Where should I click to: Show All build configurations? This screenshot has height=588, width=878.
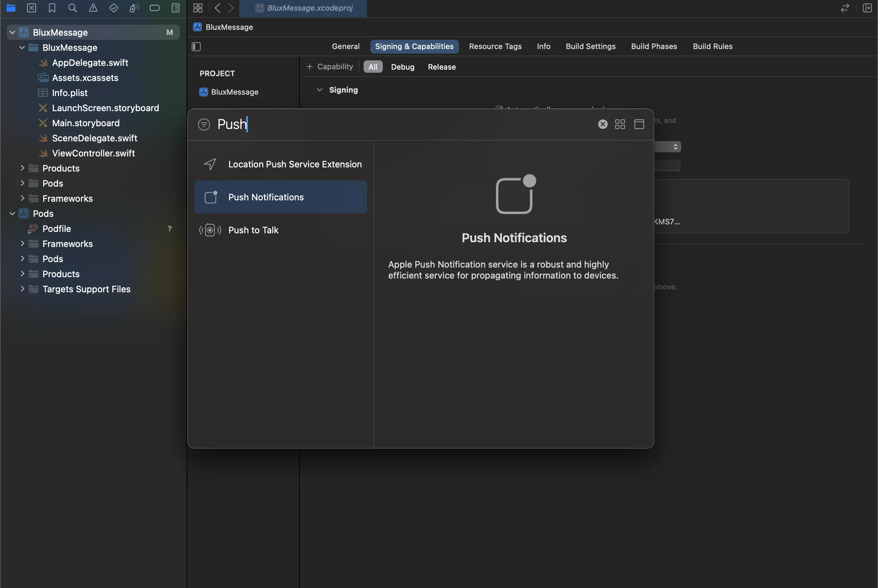tap(373, 67)
